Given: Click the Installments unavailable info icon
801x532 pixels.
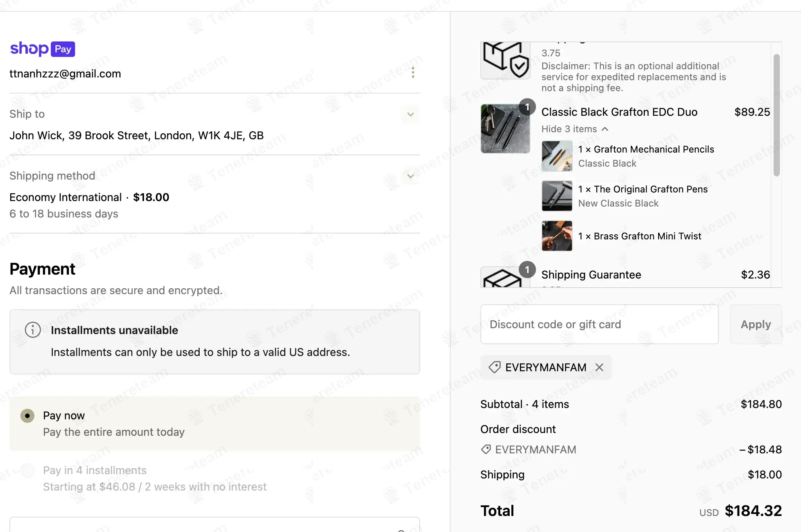Looking at the screenshot, I should (33, 330).
